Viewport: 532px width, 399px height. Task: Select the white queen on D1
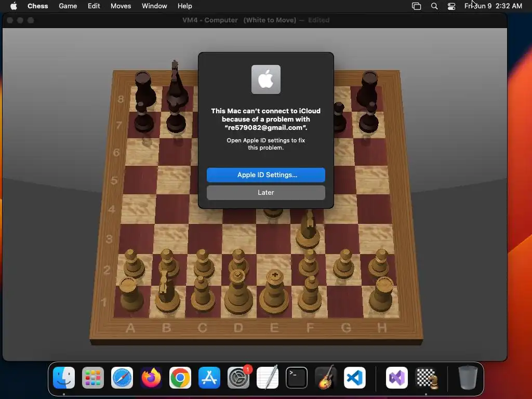pos(238,293)
